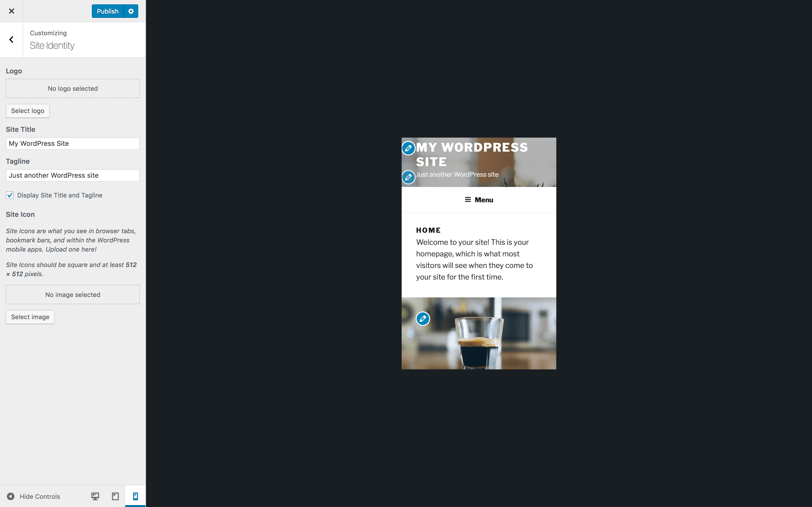Select logo from media library

28,110
